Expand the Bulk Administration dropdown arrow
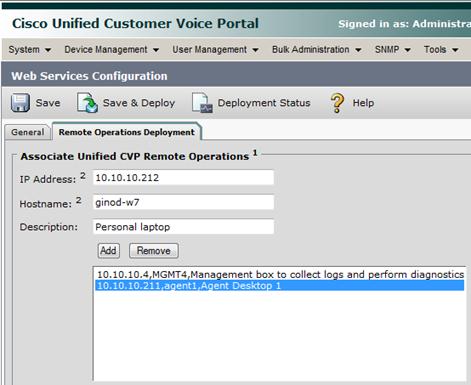 tap(358, 50)
